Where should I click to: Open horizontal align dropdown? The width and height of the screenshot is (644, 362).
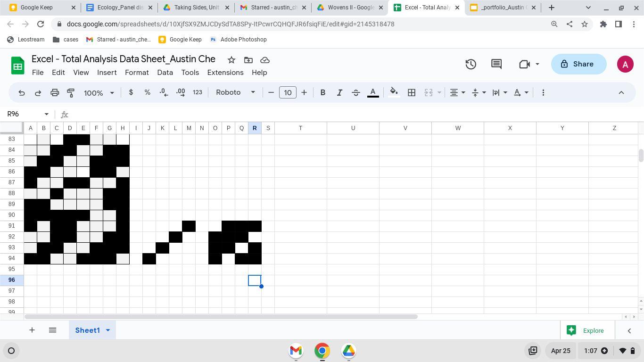pyautogui.click(x=457, y=93)
